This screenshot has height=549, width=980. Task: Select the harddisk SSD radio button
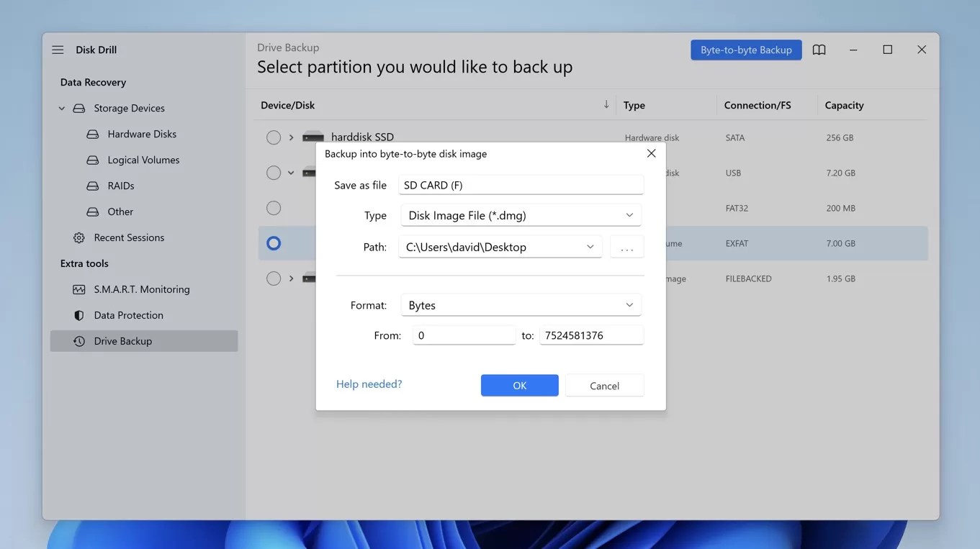pos(274,137)
